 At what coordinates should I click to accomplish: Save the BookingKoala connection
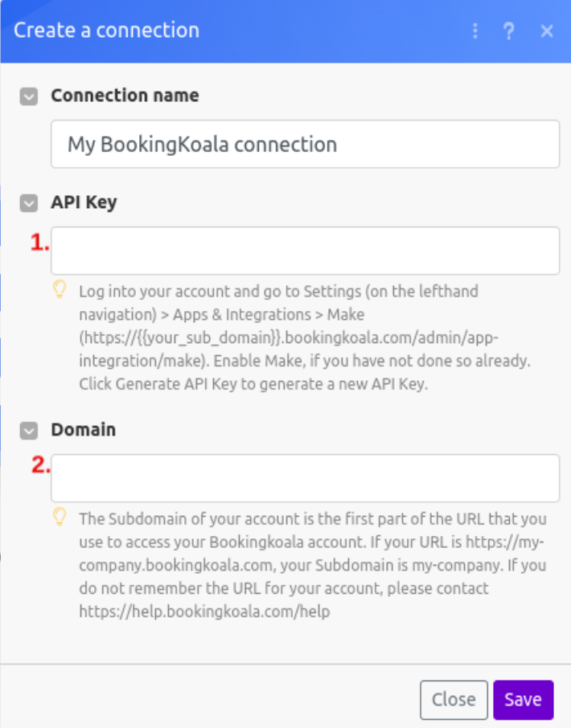point(523,699)
